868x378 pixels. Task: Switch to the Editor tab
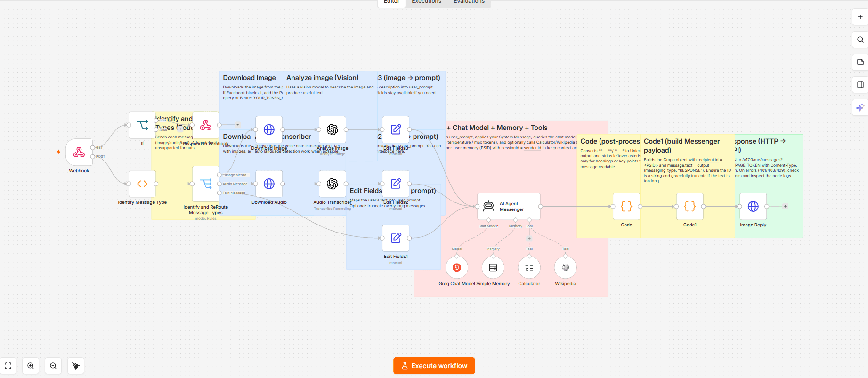pyautogui.click(x=391, y=2)
